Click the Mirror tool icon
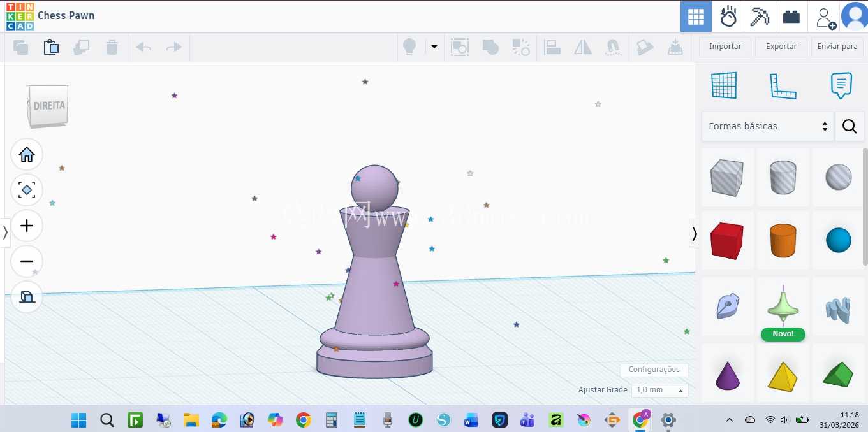The width and height of the screenshot is (868, 432). point(583,47)
